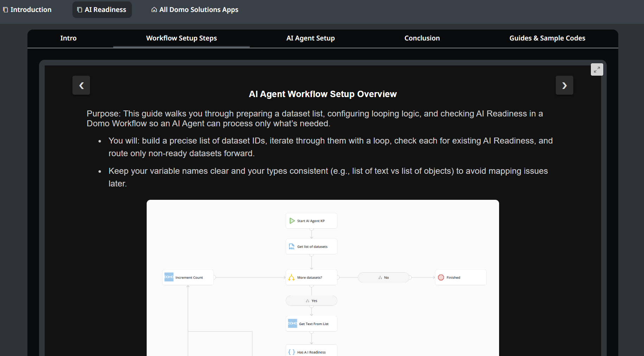This screenshot has height=356, width=644.
Task: Select the Workflow Setup Steps tab
Action: coord(181,38)
